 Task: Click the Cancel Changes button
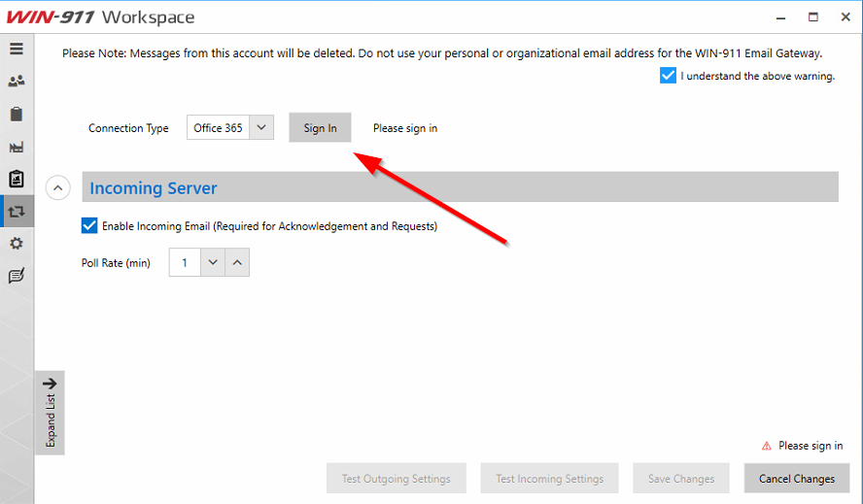796,478
